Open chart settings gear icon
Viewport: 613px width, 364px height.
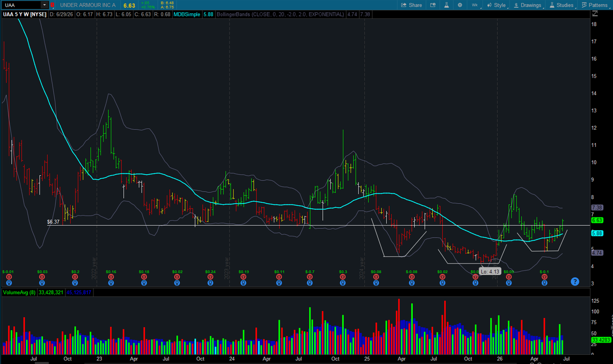[460, 5]
